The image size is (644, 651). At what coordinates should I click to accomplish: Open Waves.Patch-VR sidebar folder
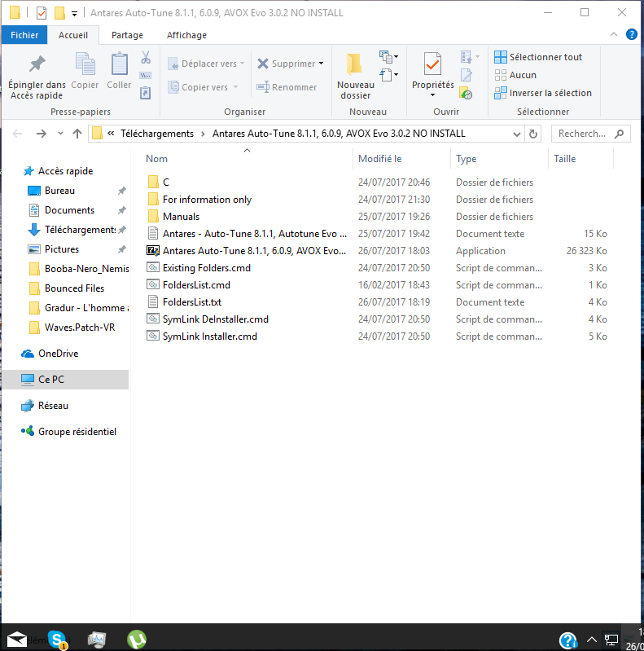tap(80, 328)
